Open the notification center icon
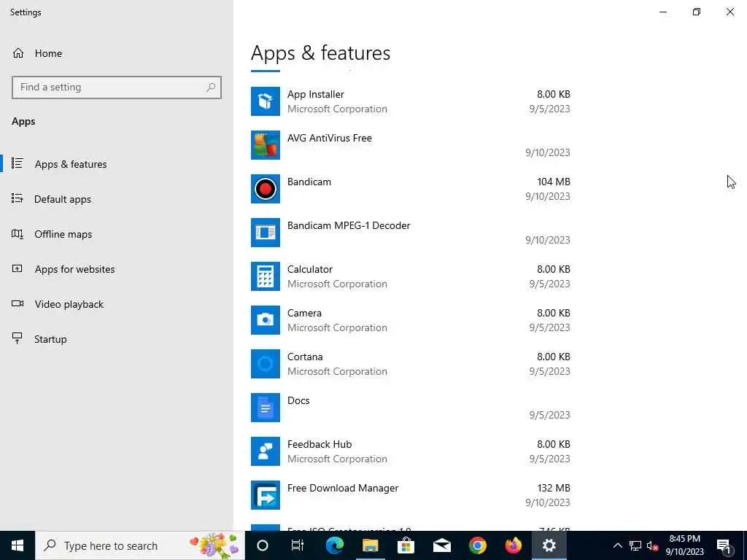Screen dimensions: 747x560 (724, 546)
